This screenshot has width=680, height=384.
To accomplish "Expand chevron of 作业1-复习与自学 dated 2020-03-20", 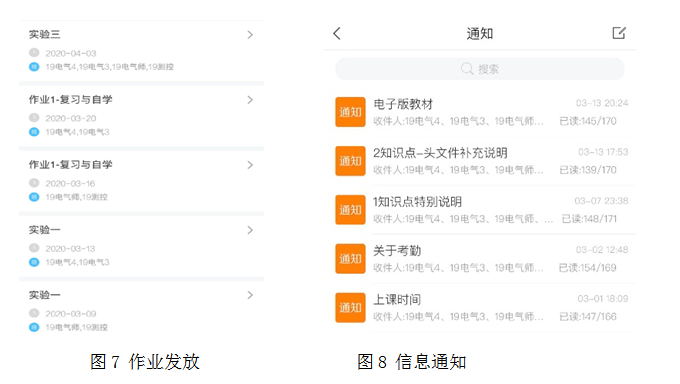I will [250, 100].
